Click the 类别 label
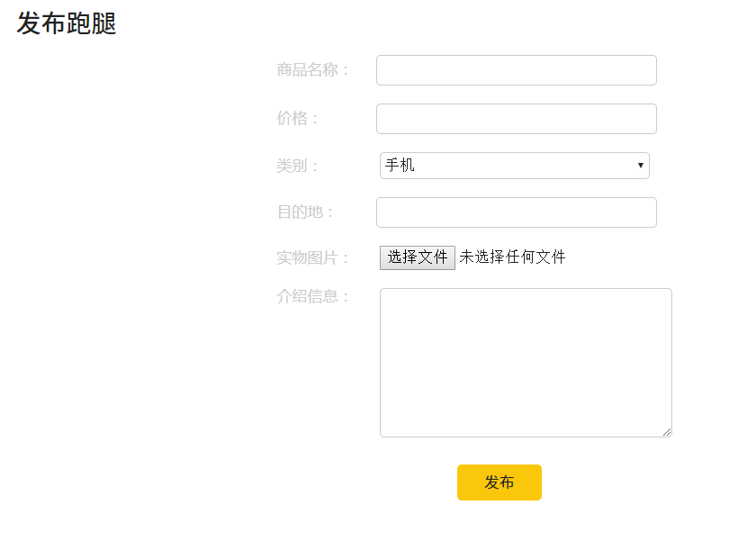Viewport: 756px width, 559px height. point(298,166)
